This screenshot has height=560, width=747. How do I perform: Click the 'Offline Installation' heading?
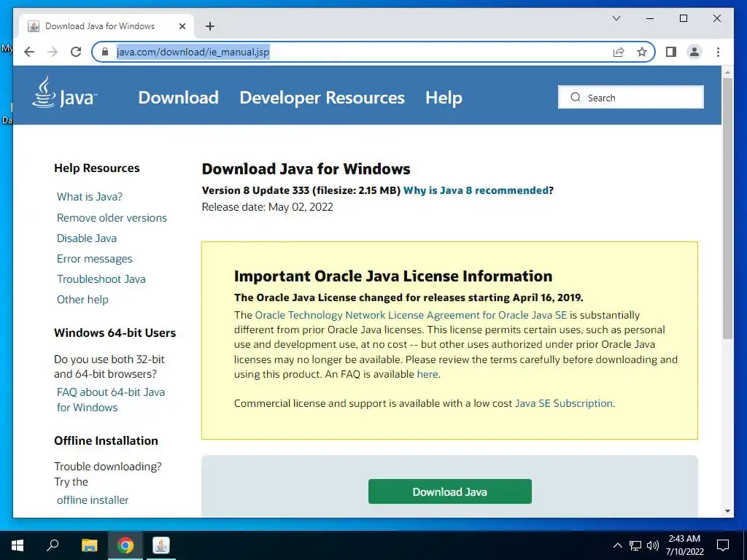(x=106, y=440)
